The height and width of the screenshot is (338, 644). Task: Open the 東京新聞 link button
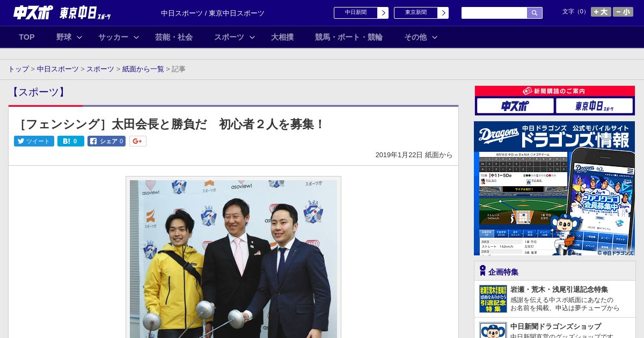415,13
